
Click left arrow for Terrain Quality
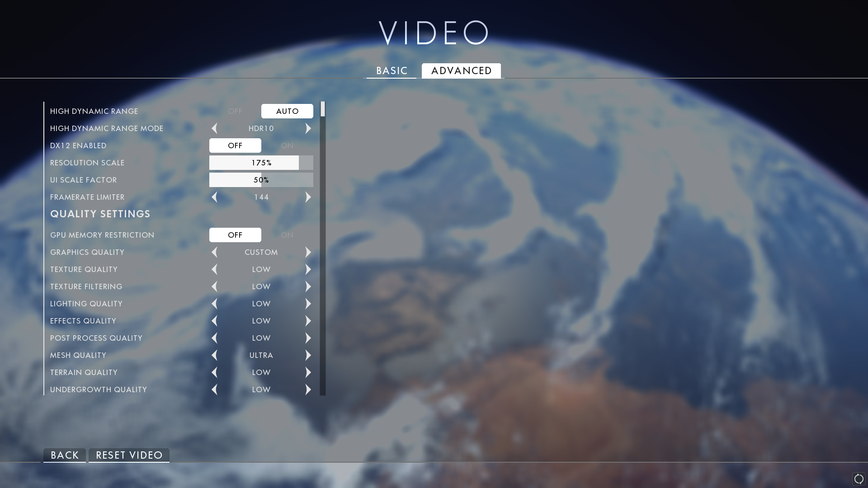(x=214, y=372)
